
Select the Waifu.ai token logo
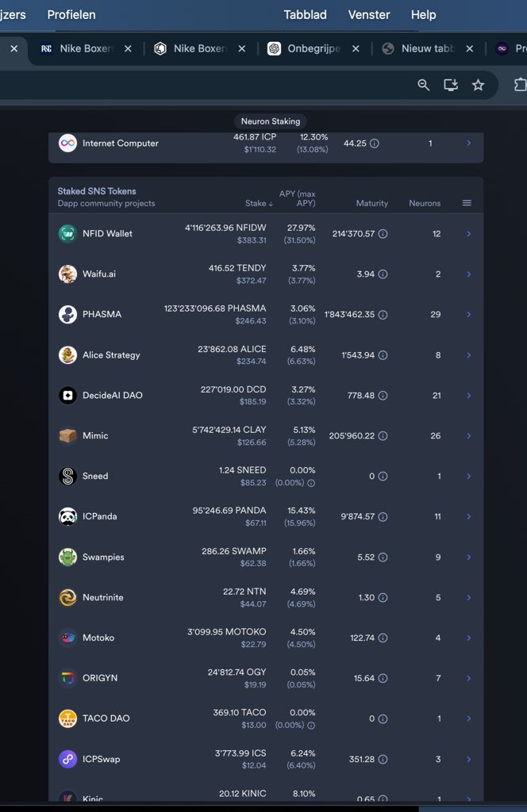[x=67, y=274]
